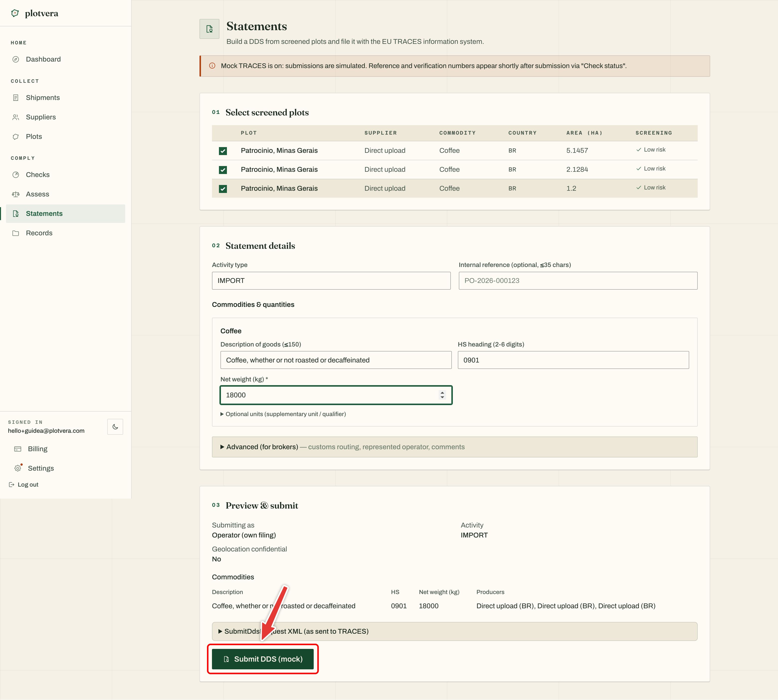Click the Log out arrow icon
778x700 pixels.
[11, 485]
